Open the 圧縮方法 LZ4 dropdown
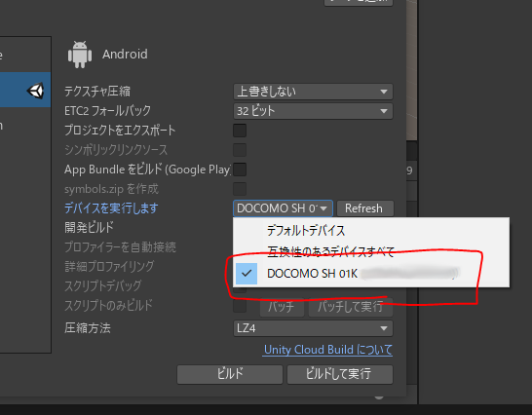The width and height of the screenshot is (532, 415). (x=313, y=328)
